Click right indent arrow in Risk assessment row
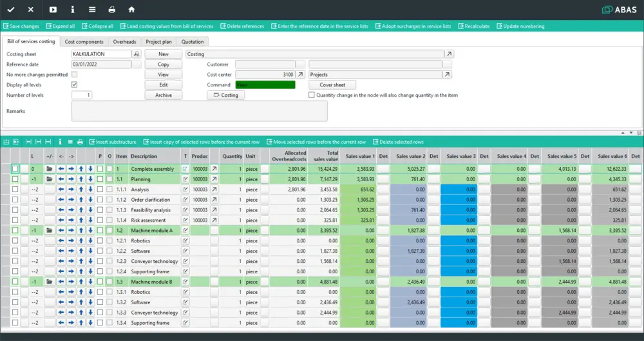Viewport: 644px width, 341px height. click(x=71, y=220)
